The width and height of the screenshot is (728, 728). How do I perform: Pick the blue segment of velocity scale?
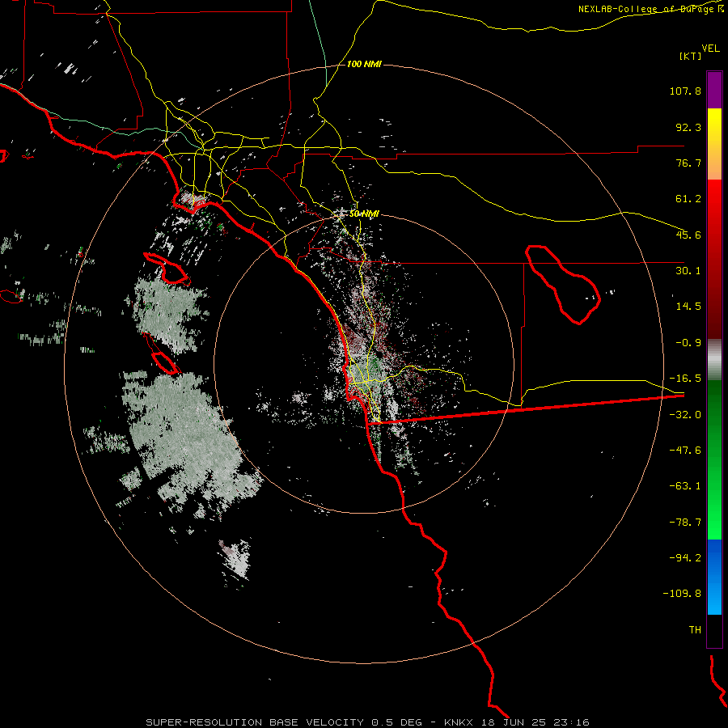[714, 577]
